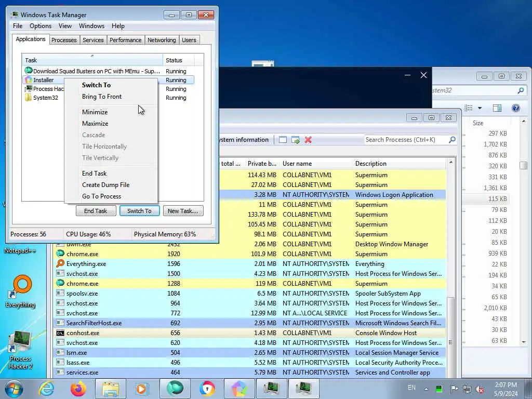The width and height of the screenshot is (532, 399).
Task: Open Task Manager Options menu
Action: pos(41,26)
